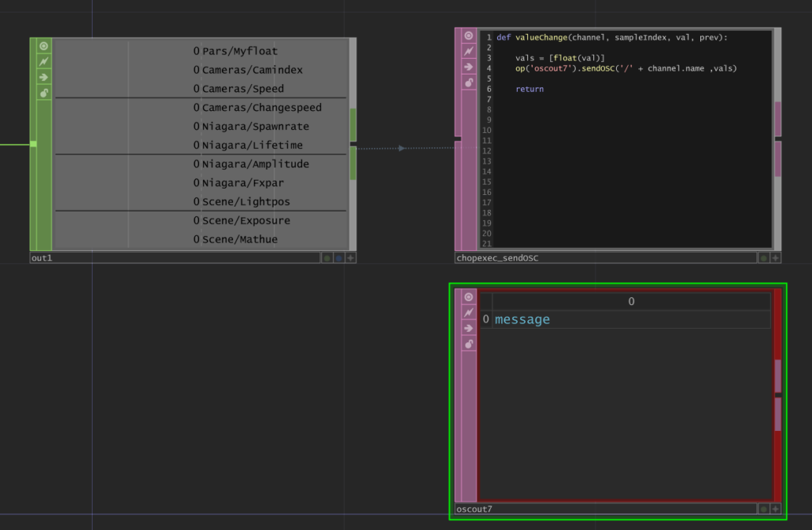Click plus button beside oscout7 name
Viewport: 812px width, 530px height.
[776, 509]
